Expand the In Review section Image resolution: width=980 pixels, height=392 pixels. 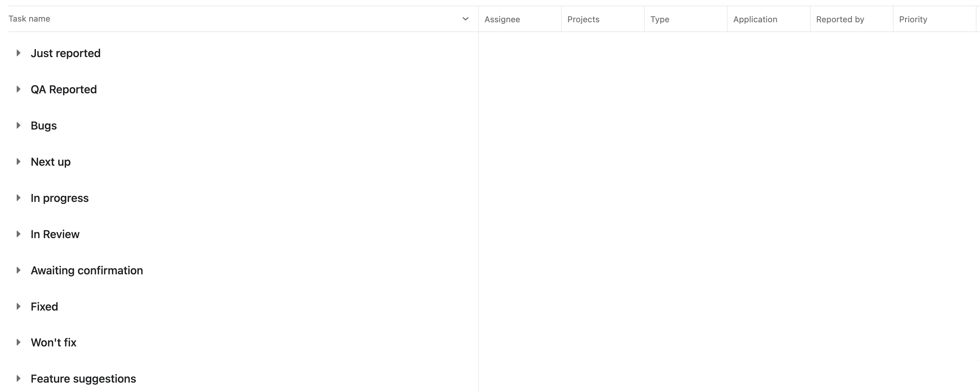[18, 234]
